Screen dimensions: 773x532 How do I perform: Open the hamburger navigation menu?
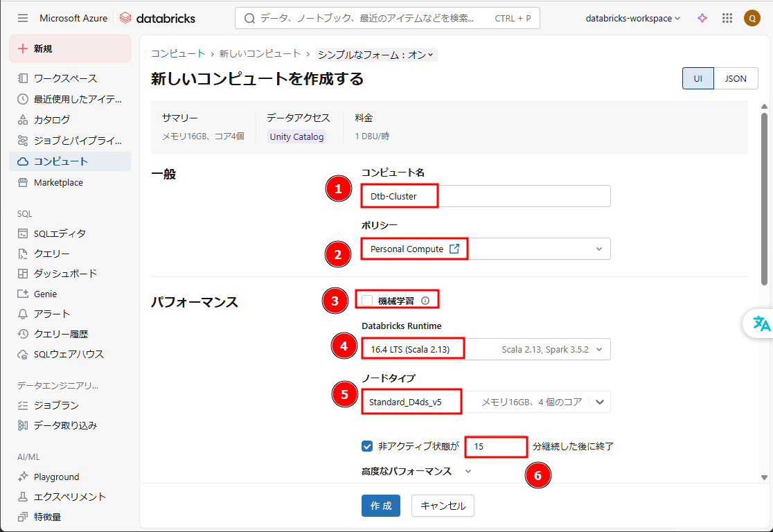click(x=23, y=18)
